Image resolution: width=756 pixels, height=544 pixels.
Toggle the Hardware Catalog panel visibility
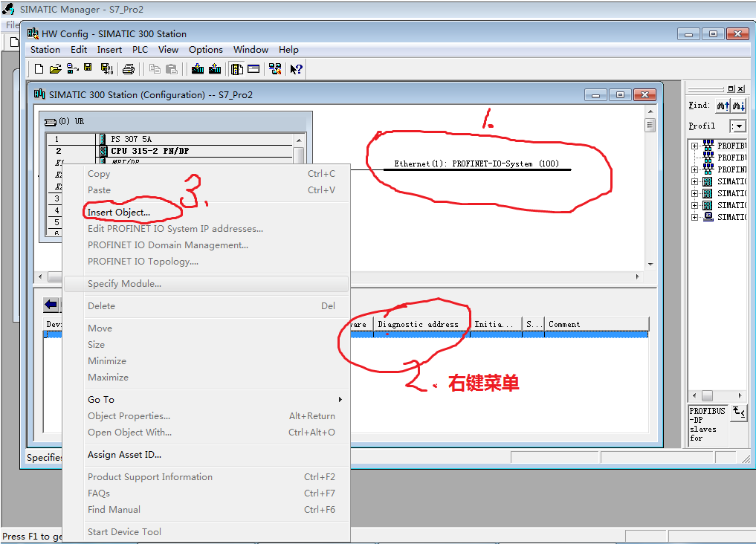(x=236, y=68)
